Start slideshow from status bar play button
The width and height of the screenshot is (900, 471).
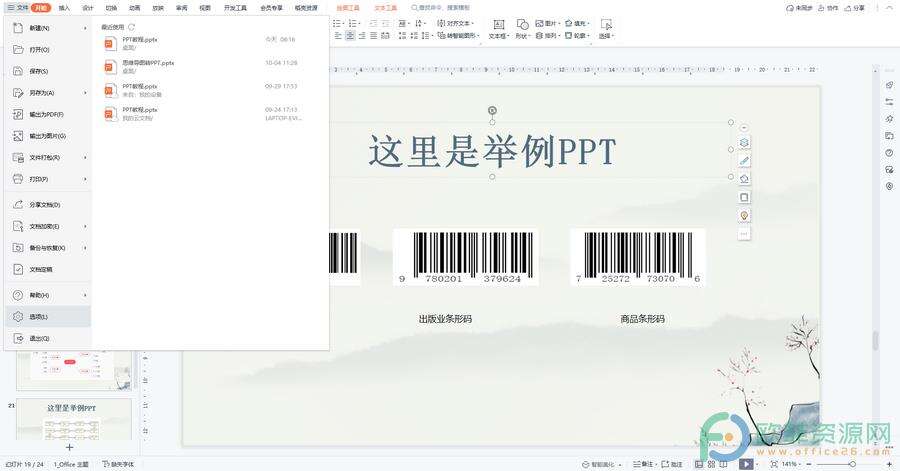pyautogui.click(x=746, y=464)
